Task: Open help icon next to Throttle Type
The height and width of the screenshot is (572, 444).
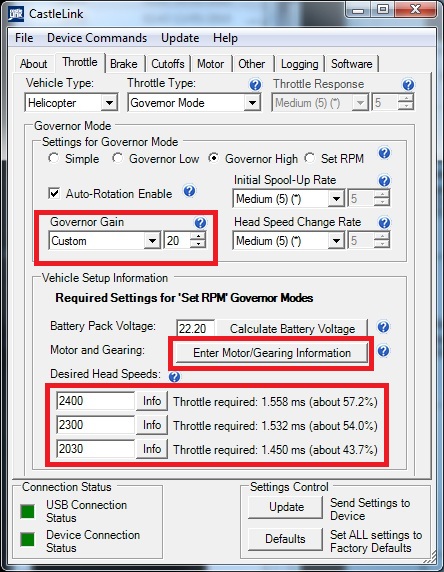Action: click(x=255, y=85)
